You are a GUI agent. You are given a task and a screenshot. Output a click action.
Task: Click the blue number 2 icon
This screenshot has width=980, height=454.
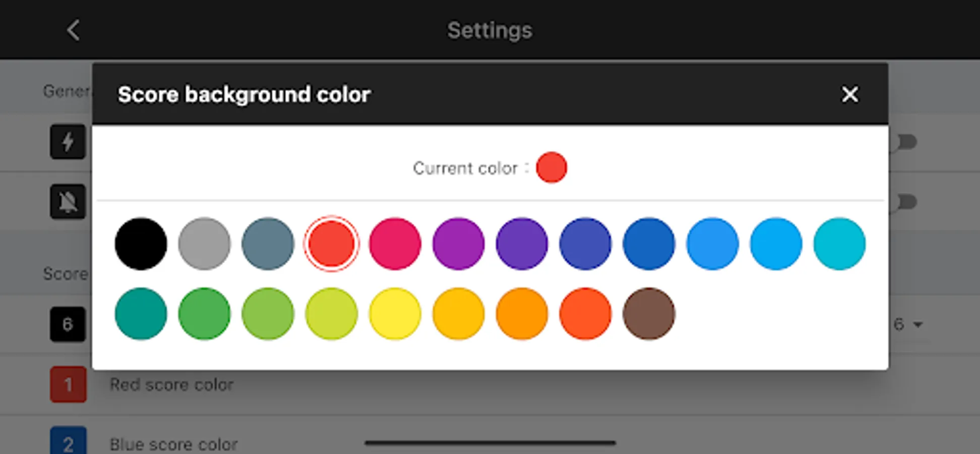tap(68, 442)
